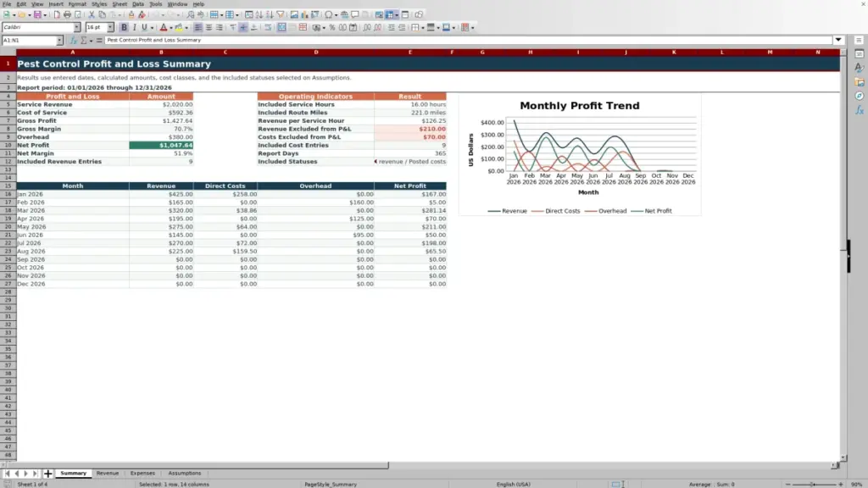The width and height of the screenshot is (868, 488).
Task: Click in the formula input line
Action: (468, 41)
